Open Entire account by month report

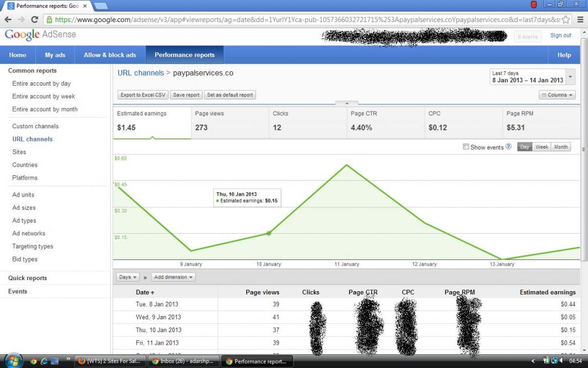click(x=45, y=109)
